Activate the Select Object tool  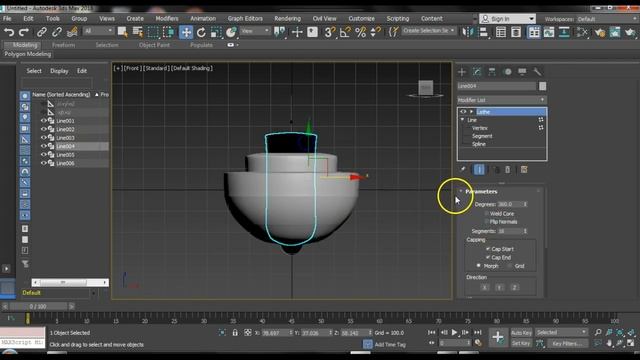click(x=122, y=32)
